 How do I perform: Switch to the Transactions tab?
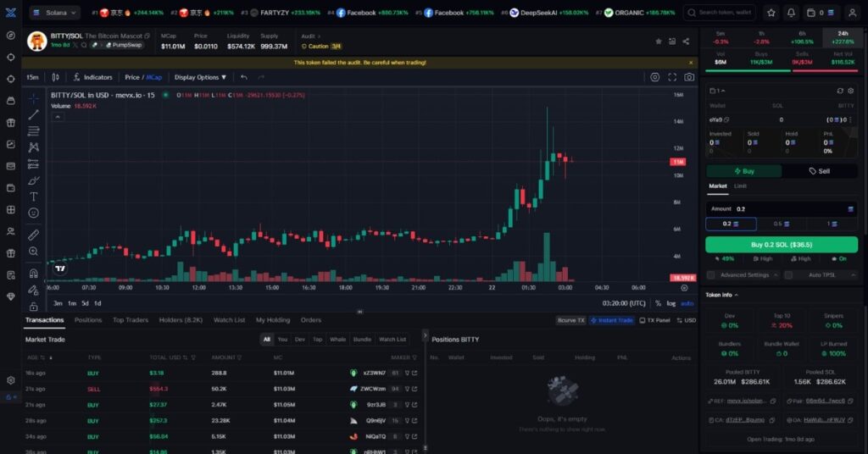(x=44, y=320)
